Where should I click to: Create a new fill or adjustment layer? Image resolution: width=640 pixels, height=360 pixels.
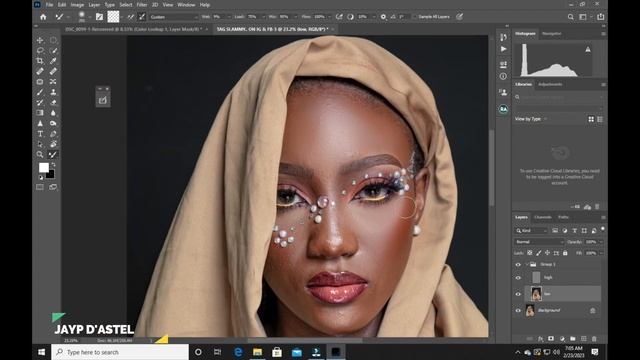[x=562, y=339]
